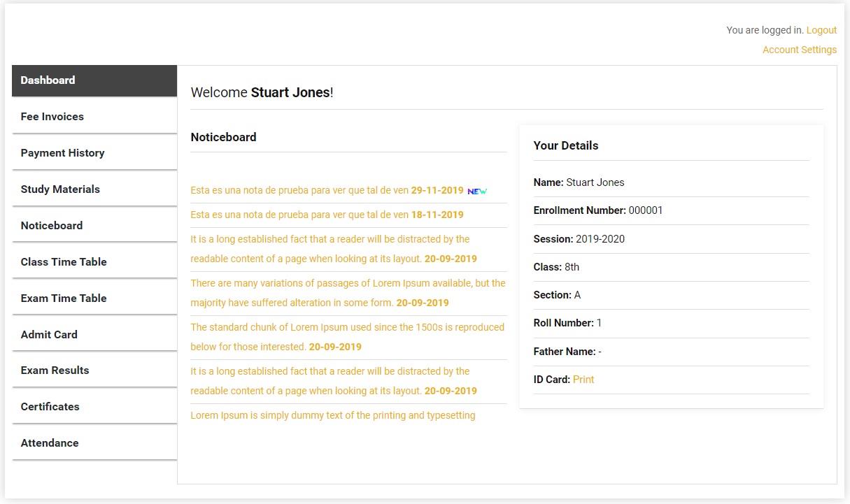
Task: Click the Class 8th row
Action: (671, 267)
